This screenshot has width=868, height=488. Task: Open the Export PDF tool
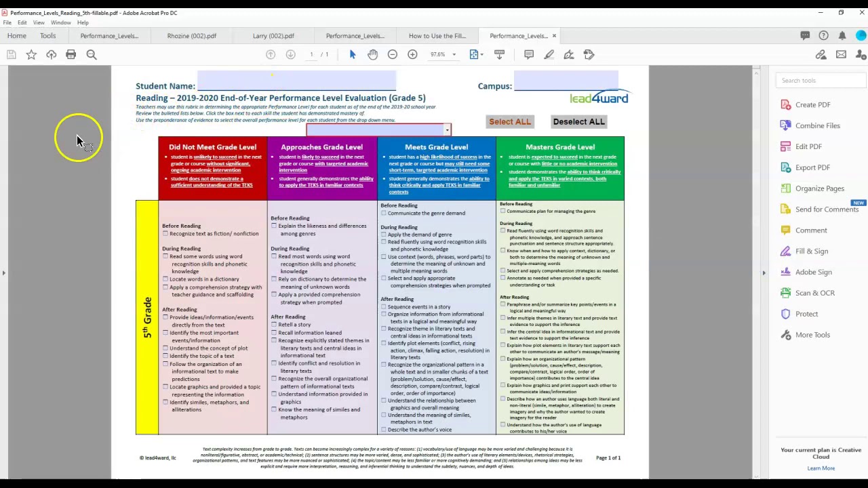pos(812,167)
